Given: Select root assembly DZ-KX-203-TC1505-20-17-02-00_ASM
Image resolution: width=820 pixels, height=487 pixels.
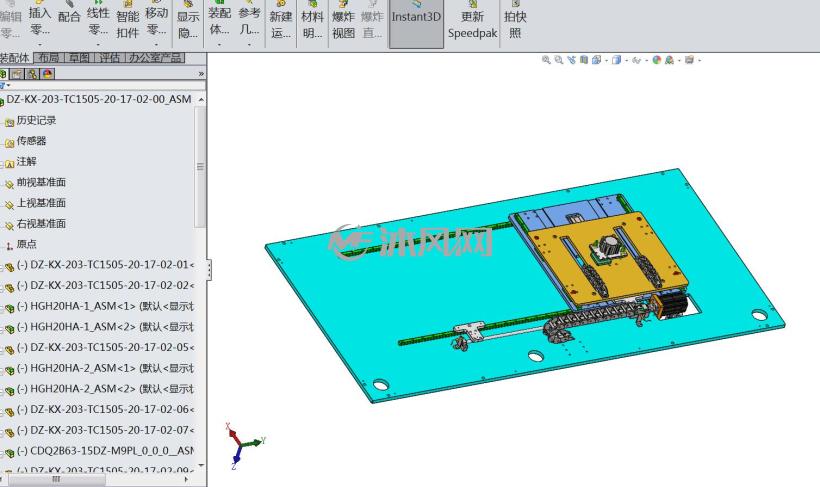Looking at the screenshot, I should pyautogui.click(x=98, y=99).
